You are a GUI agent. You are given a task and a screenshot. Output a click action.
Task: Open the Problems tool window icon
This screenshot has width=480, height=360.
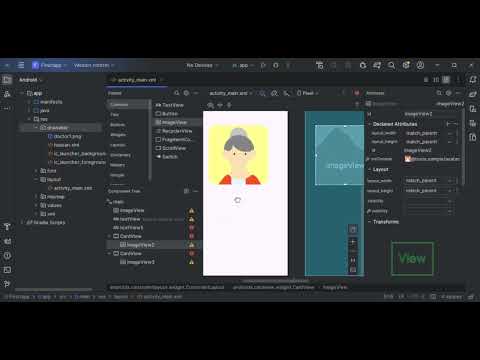[x=7, y=256]
